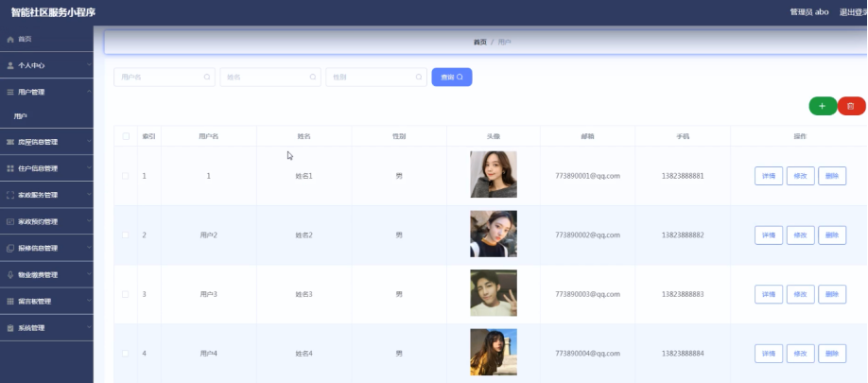868x383 pixels.
Task: Toggle the select-all checkbox in table header
Action: (x=126, y=136)
